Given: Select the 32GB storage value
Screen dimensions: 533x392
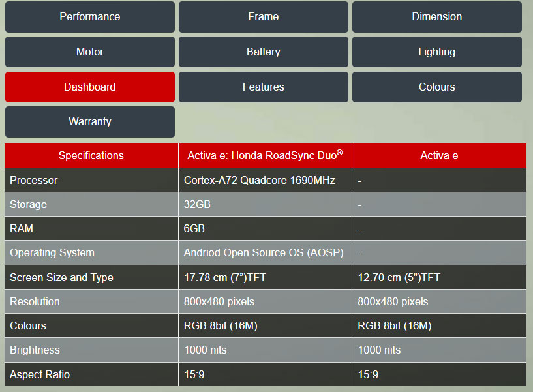Looking at the screenshot, I should [x=197, y=205].
